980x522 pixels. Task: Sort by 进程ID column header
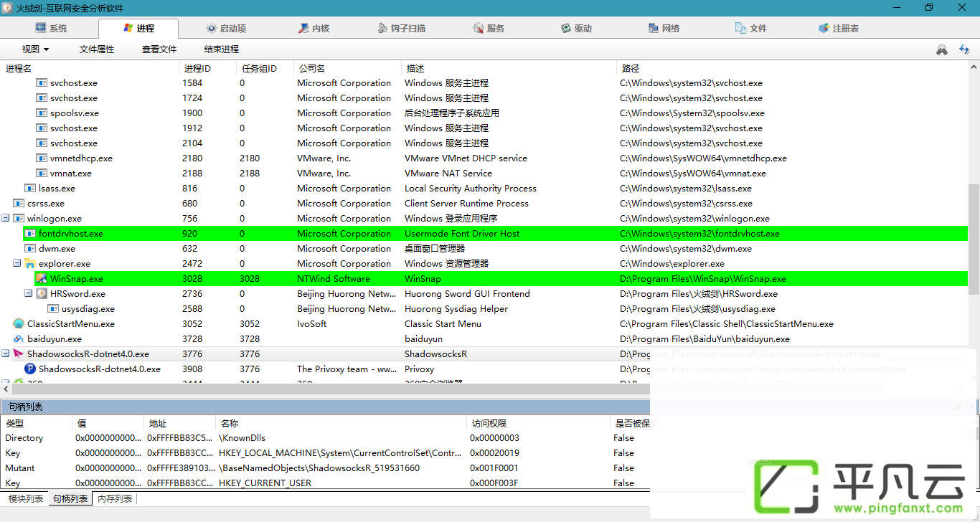click(x=207, y=68)
